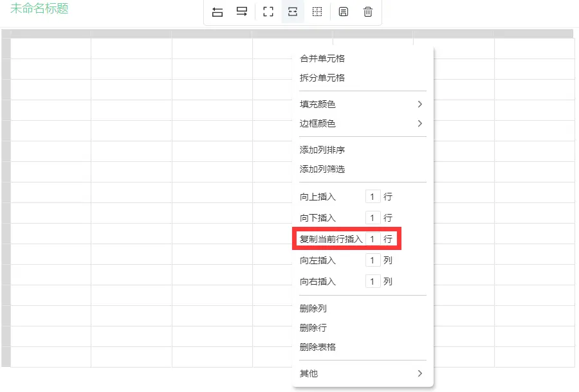Choose 删除表格 from the context menu
The height and width of the screenshot is (392, 579).
[x=318, y=347]
